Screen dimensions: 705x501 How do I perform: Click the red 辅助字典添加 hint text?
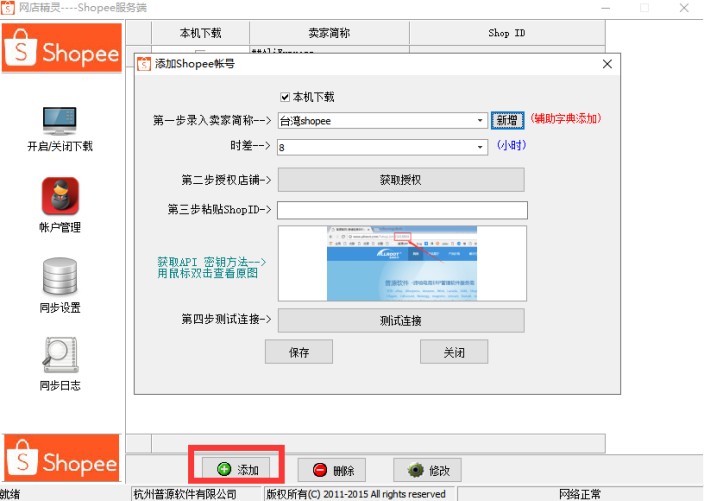click(x=566, y=119)
